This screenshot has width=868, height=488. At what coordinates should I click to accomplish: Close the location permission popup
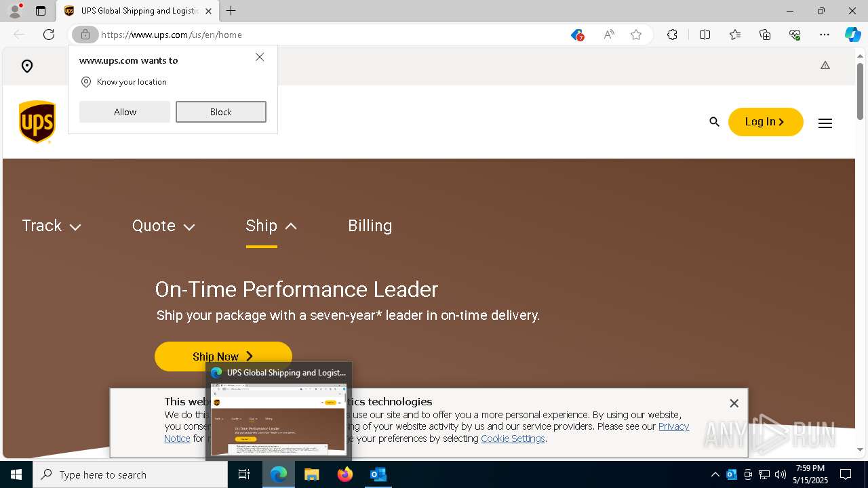(x=260, y=57)
